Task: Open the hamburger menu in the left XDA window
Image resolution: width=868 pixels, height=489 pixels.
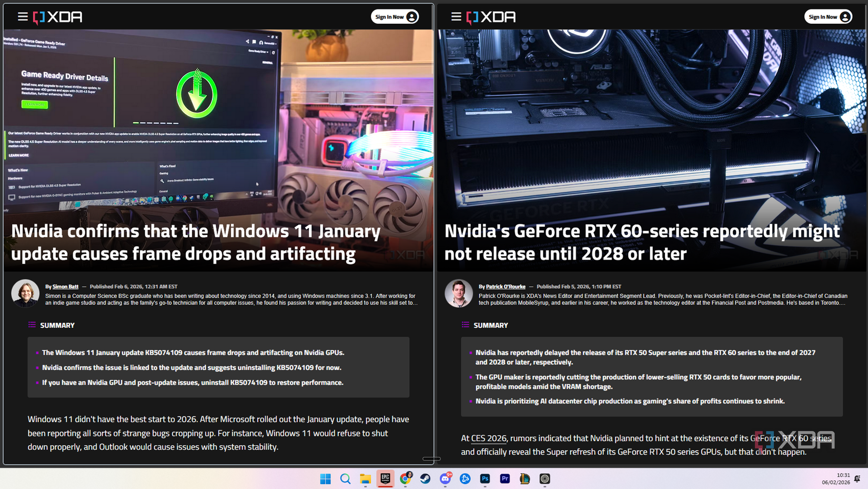Action: 23,17
